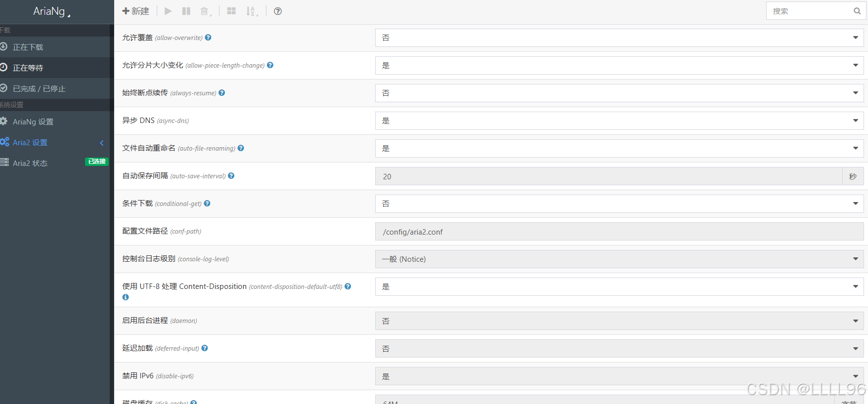Open 延迟加载 deferred-input dropdown
This screenshot has width=868, height=404.
[619, 349]
